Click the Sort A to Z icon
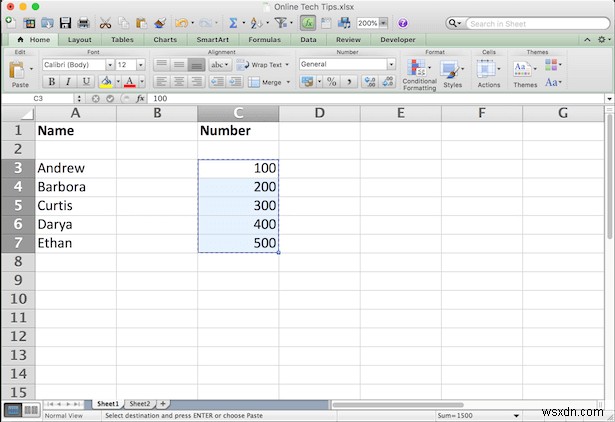This screenshot has width=615, height=422. click(x=256, y=23)
